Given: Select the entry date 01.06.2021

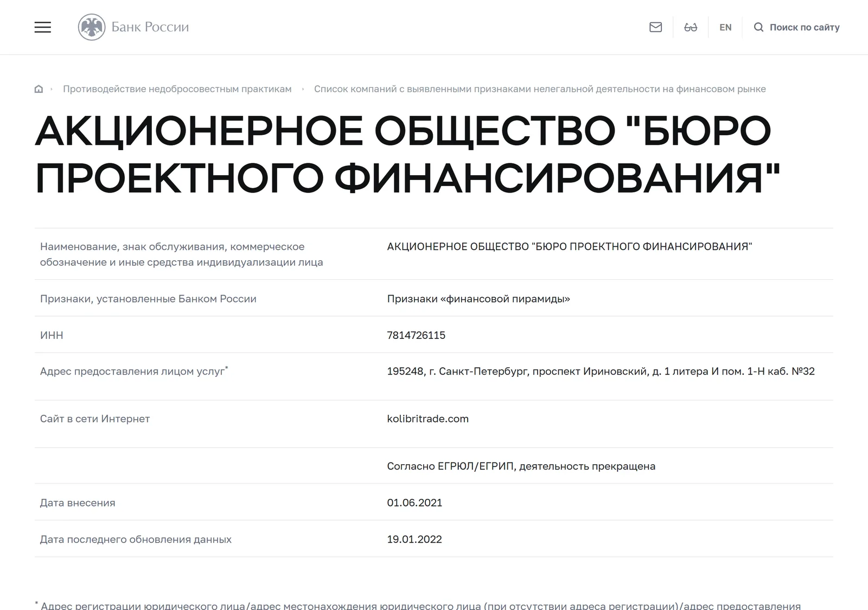Looking at the screenshot, I should [414, 503].
